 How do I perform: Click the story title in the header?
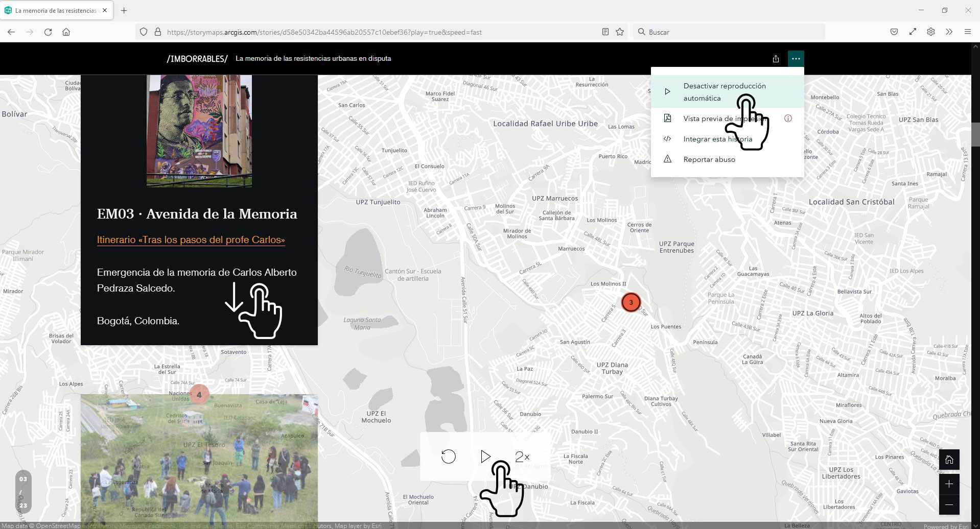313,59
